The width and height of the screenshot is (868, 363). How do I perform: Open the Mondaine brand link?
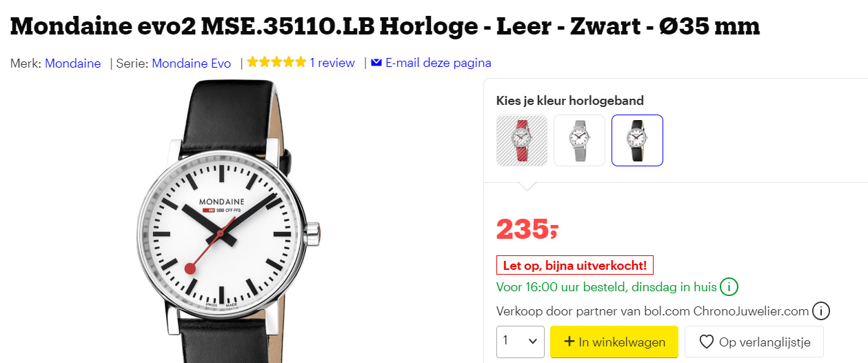pos(72,63)
